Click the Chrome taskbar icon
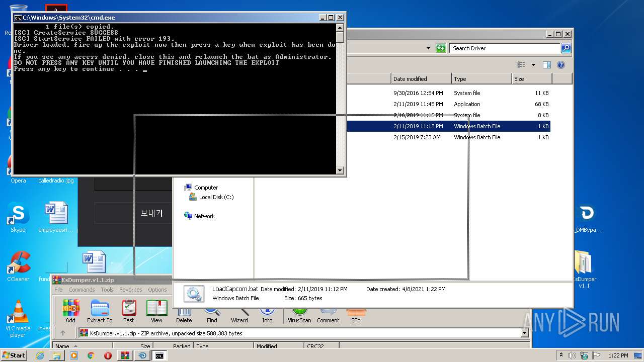This screenshot has width=644, height=362. click(x=91, y=355)
